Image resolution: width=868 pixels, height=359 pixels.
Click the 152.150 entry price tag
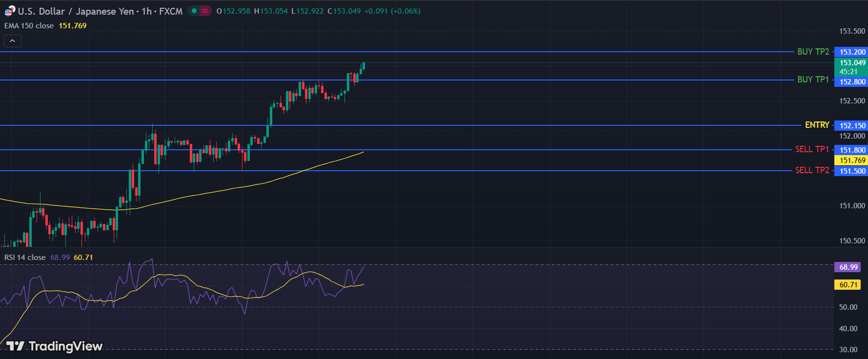click(x=852, y=126)
